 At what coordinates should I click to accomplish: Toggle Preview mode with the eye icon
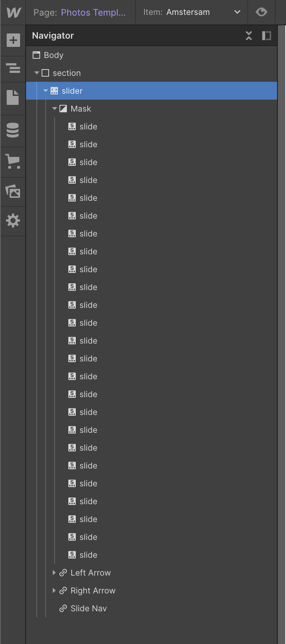261,12
